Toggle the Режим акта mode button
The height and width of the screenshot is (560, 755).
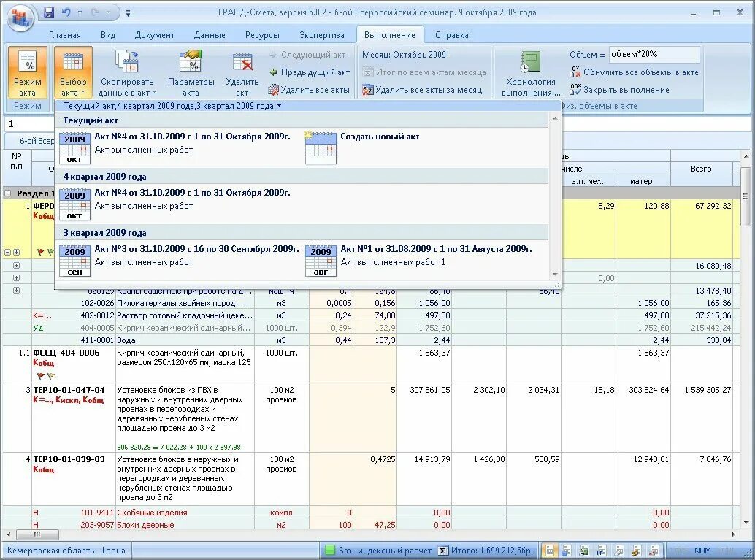(x=28, y=72)
